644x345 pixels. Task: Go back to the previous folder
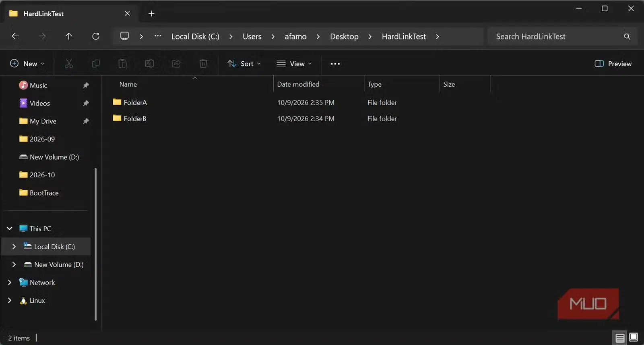(x=15, y=36)
